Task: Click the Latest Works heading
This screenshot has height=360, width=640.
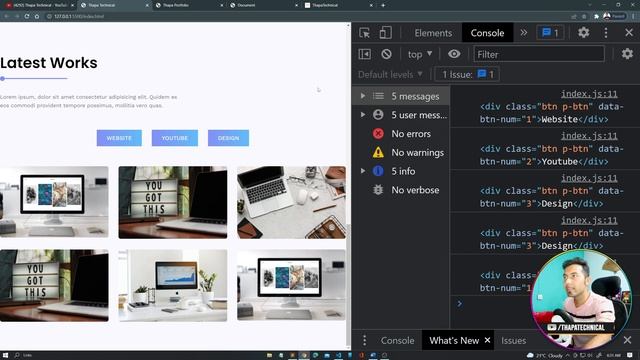Action: coord(49,63)
